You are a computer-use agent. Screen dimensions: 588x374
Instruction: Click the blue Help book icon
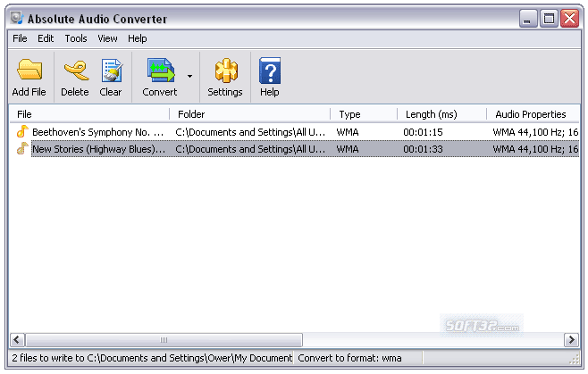tap(270, 71)
